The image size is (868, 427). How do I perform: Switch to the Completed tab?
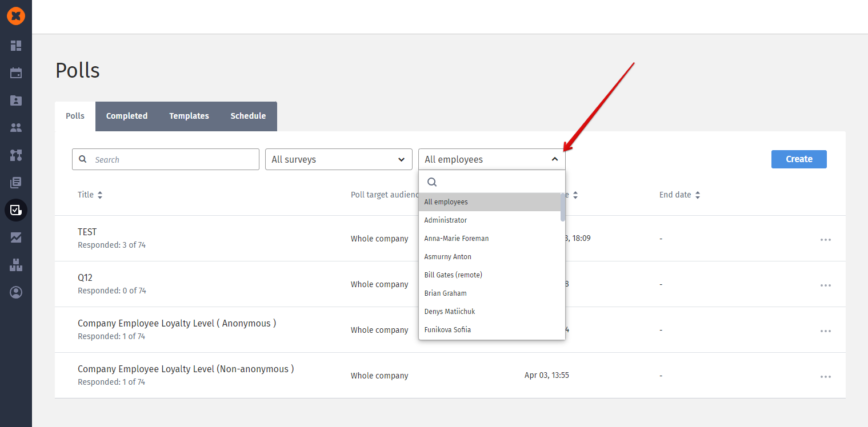tap(127, 116)
